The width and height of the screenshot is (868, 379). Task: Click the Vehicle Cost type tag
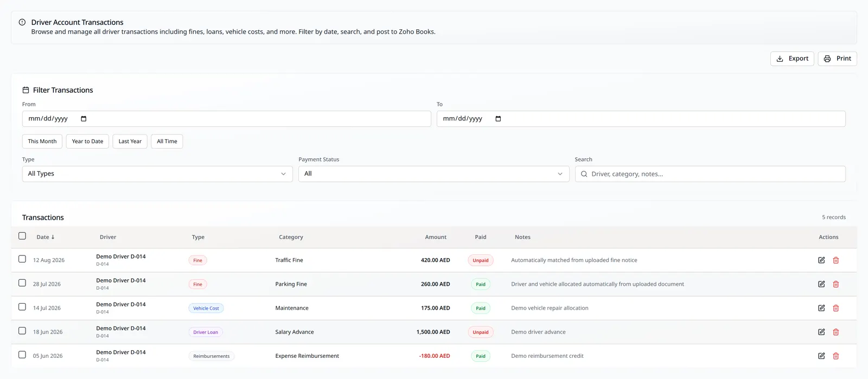point(206,308)
